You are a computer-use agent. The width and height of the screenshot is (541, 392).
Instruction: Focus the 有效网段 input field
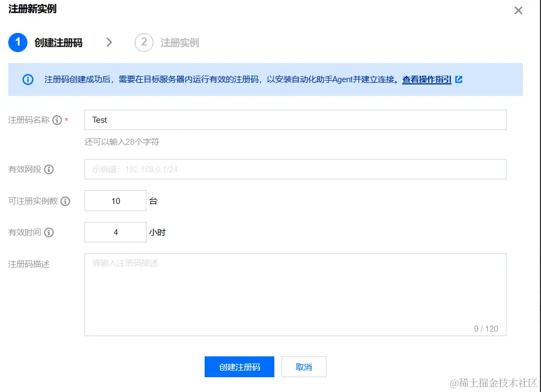tap(295, 169)
